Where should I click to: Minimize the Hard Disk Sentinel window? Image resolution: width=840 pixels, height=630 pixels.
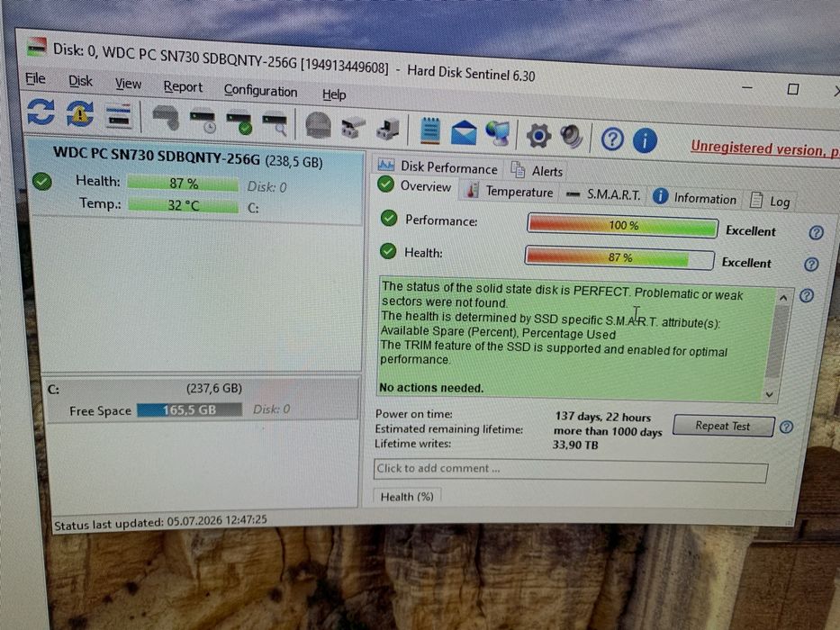pos(747,86)
